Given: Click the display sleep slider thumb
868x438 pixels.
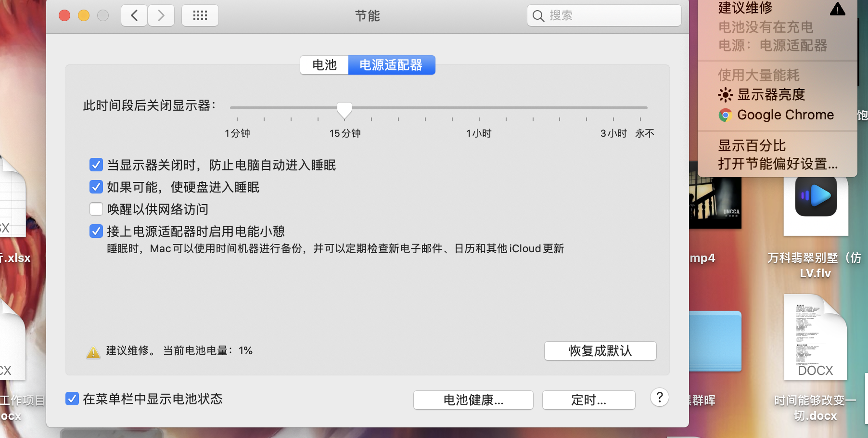Looking at the screenshot, I should coord(345,110).
